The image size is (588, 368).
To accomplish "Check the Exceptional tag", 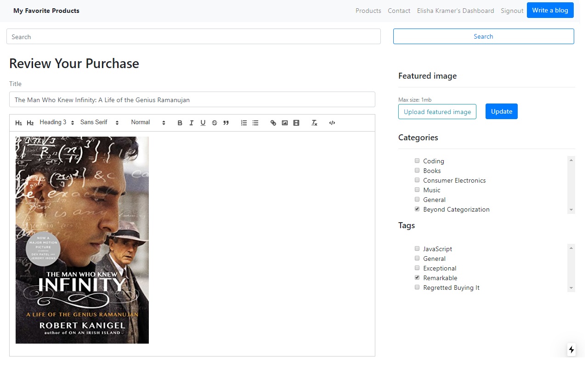I will pos(417,268).
